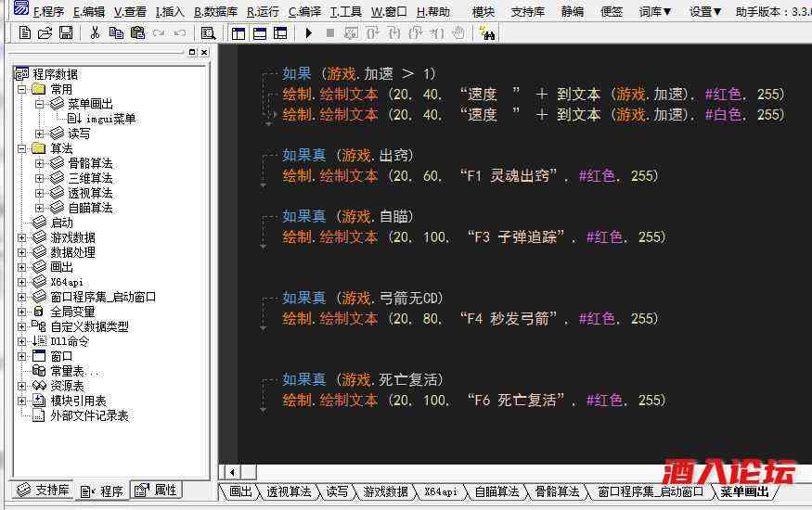Open the T.工具 menu

(x=346, y=12)
